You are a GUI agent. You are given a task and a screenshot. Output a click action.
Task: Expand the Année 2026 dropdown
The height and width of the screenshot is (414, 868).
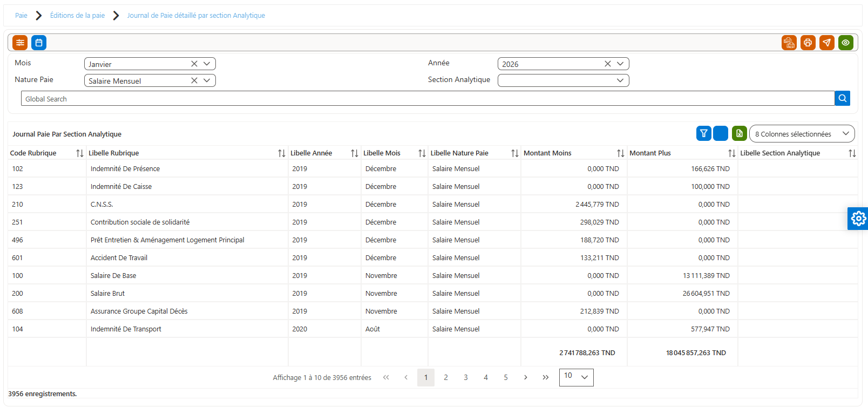pyautogui.click(x=620, y=64)
